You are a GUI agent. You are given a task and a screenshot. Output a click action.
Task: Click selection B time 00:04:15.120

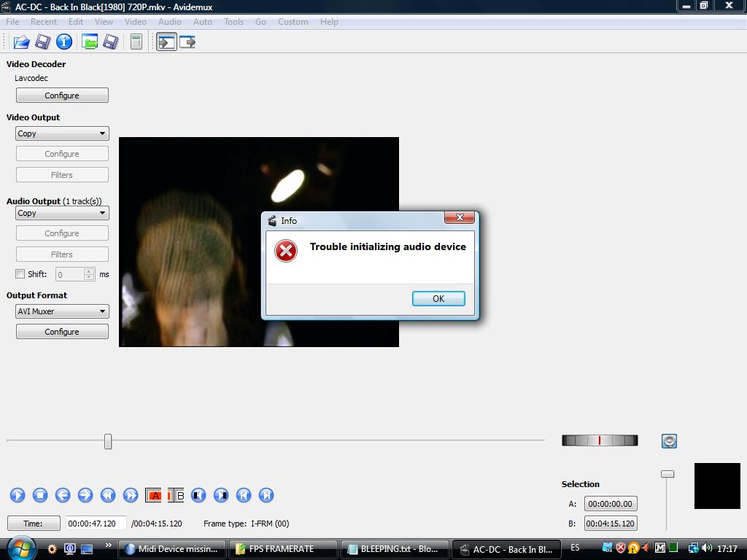(611, 524)
